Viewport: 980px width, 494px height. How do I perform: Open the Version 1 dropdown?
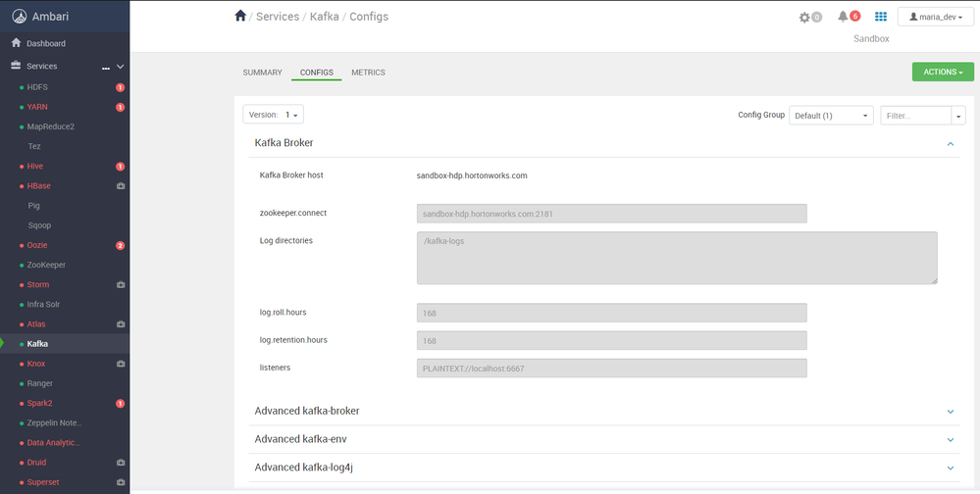[x=273, y=115]
